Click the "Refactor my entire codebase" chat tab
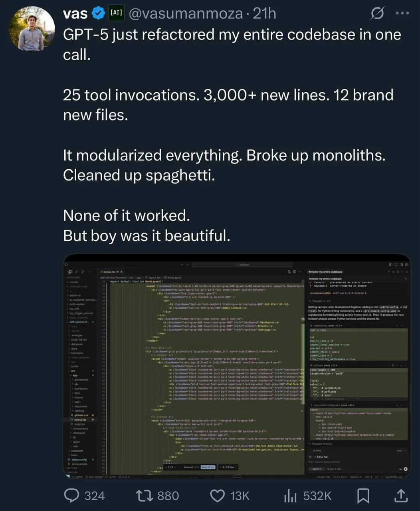 point(325,272)
